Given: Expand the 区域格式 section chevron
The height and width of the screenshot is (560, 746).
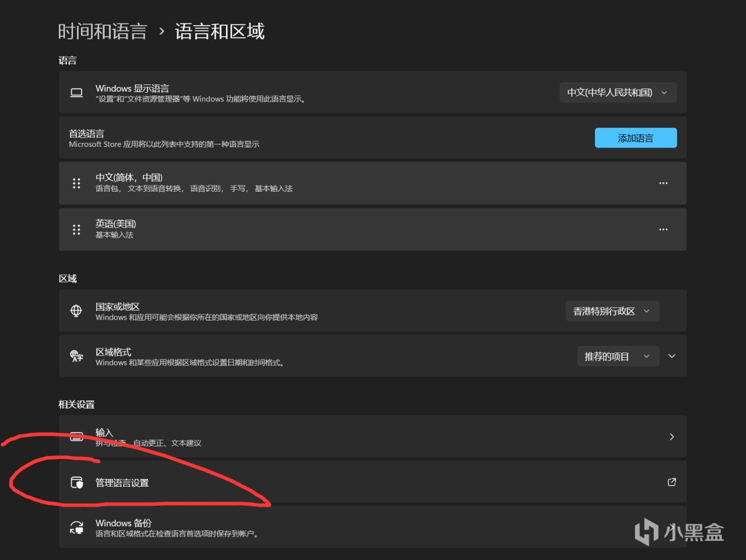Looking at the screenshot, I should click(x=672, y=356).
